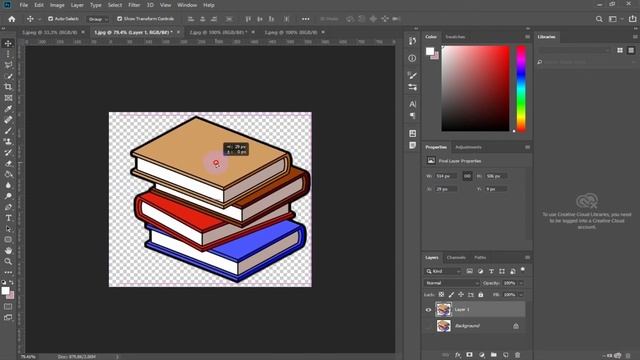Toggle lock position icon
Screen dimensions: 640x360
point(461,294)
